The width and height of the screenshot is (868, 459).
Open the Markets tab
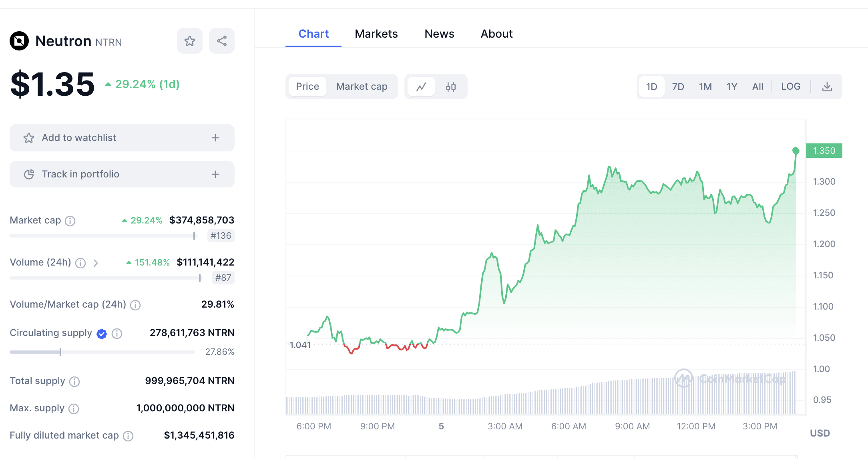[376, 34]
